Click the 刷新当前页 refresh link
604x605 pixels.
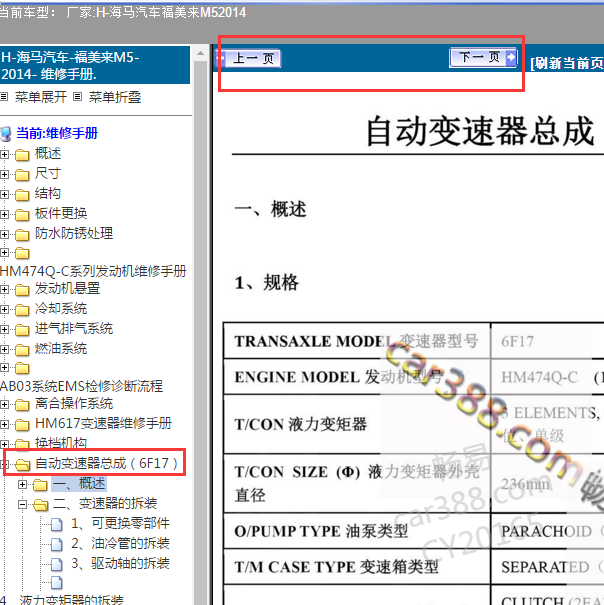click(x=567, y=63)
